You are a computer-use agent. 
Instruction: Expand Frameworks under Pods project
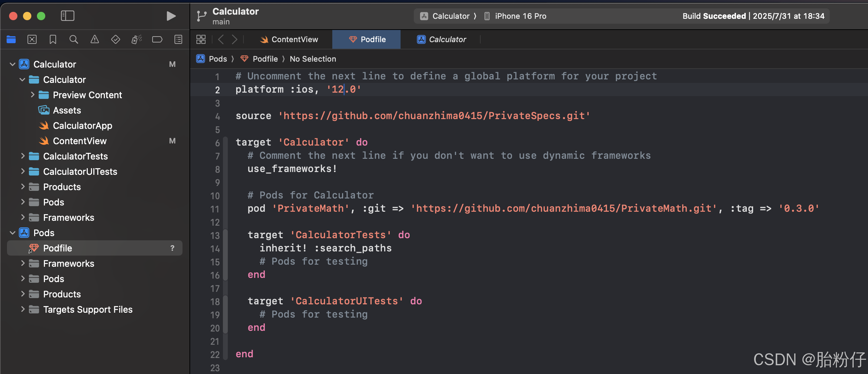point(23,263)
